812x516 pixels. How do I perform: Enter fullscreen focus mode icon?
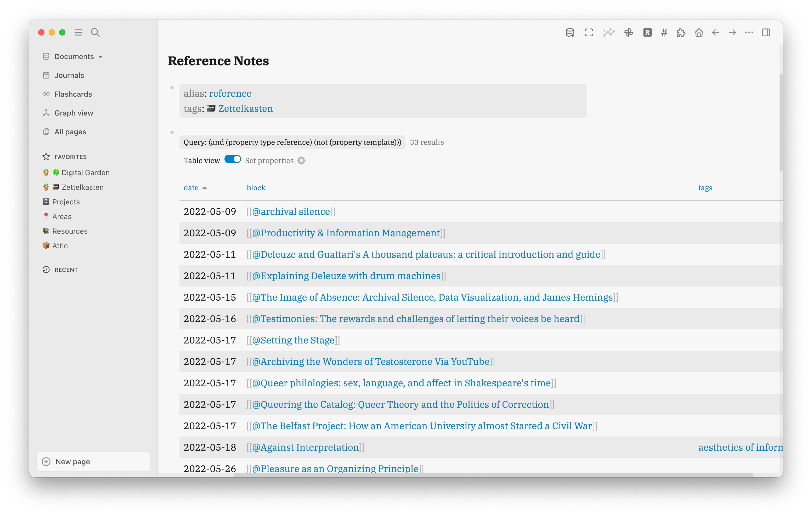coord(589,32)
